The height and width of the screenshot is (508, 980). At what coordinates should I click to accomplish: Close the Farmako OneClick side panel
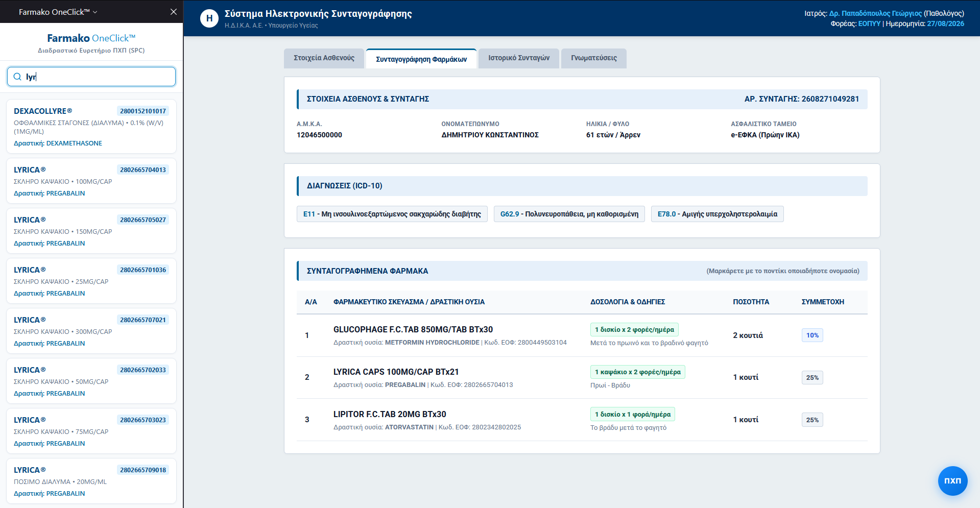coord(174,12)
